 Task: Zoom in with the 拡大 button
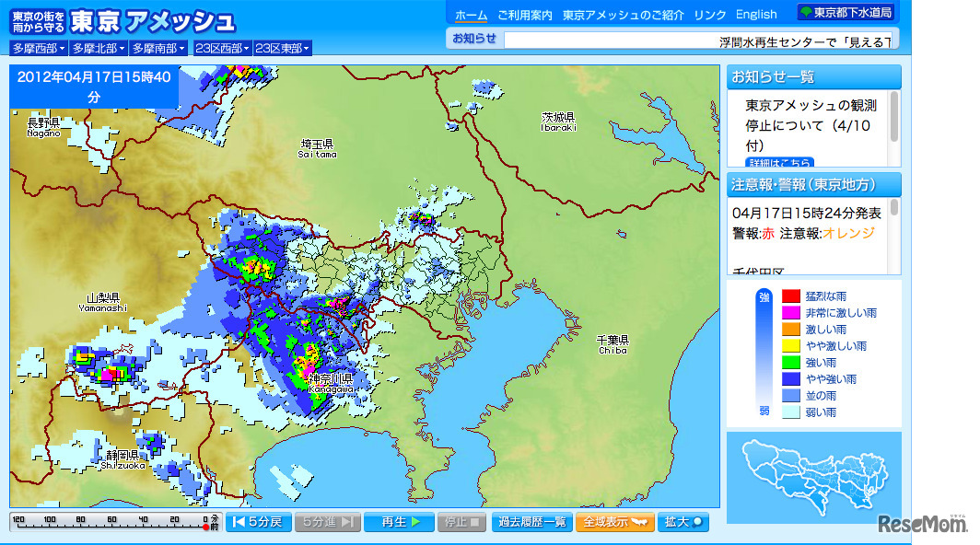(683, 522)
